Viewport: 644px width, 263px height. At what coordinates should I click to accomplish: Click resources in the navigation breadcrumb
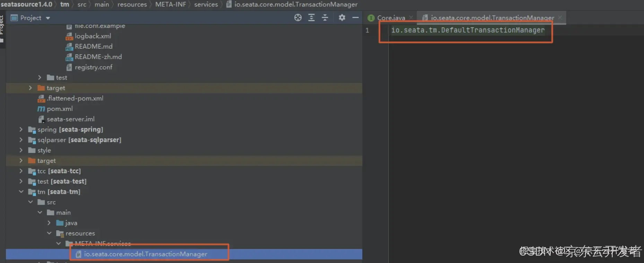point(132,4)
